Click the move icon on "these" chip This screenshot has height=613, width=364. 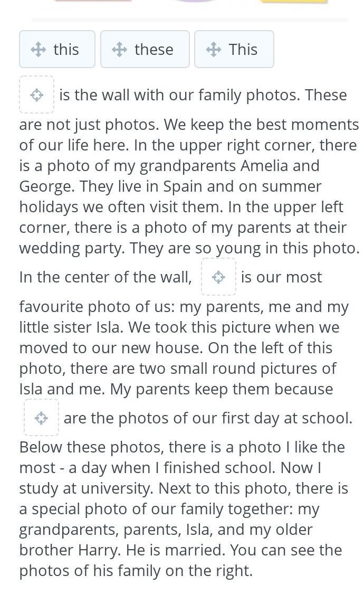point(119,50)
